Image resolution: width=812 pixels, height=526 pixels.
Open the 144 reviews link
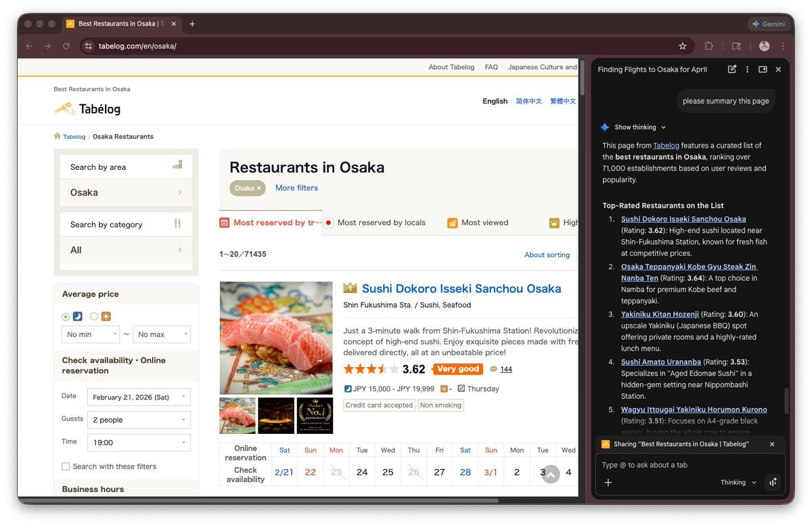[x=506, y=370]
